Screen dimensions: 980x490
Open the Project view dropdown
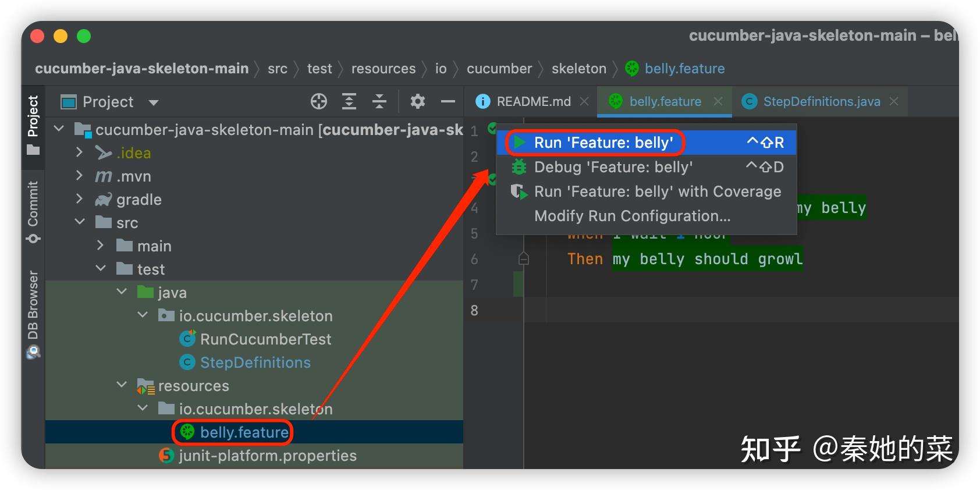(154, 103)
